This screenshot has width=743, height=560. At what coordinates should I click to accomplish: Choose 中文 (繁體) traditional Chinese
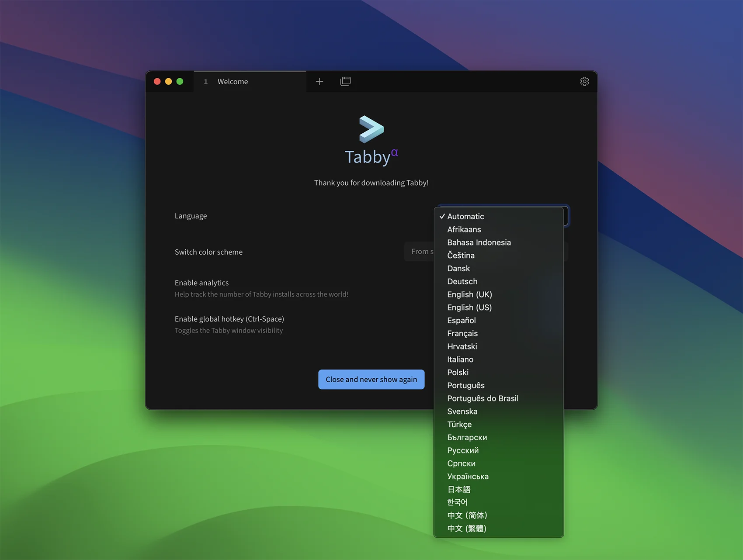coord(499,529)
